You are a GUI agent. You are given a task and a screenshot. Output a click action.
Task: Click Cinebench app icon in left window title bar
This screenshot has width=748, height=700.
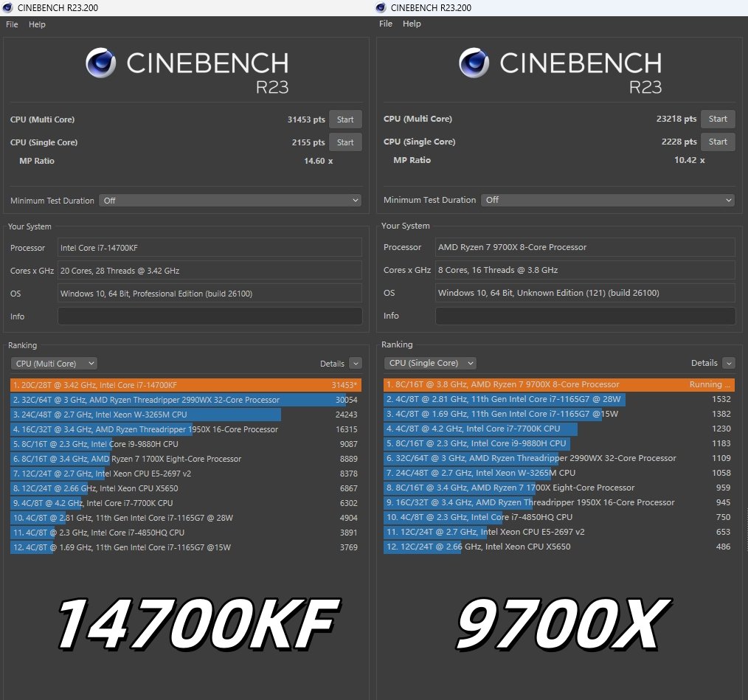(7, 7)
